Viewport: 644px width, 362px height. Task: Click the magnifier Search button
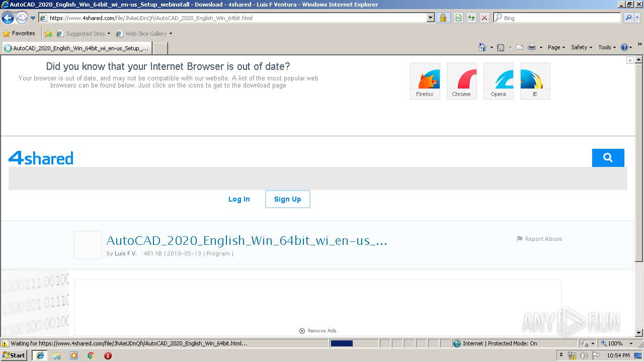click(628, 18)
